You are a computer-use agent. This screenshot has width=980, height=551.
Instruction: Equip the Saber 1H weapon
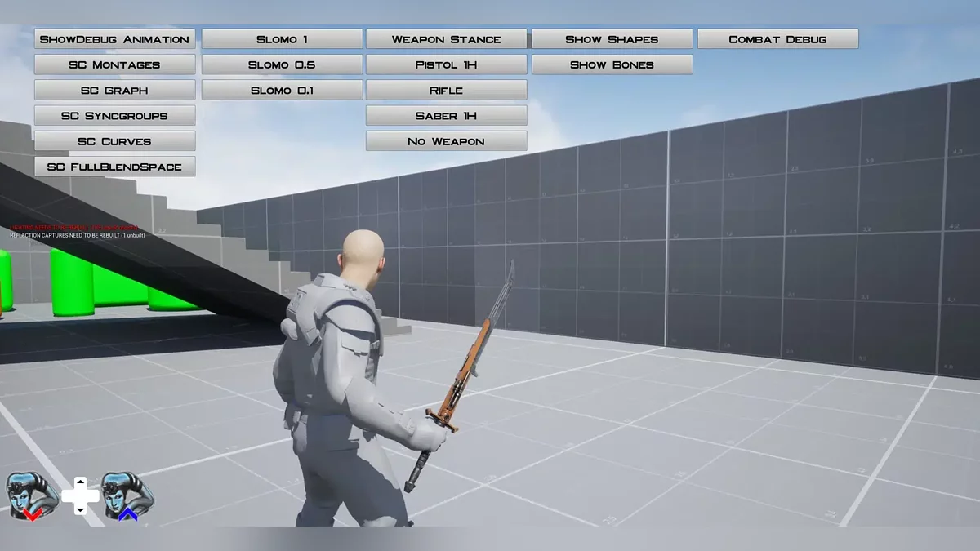coord(447,115)
